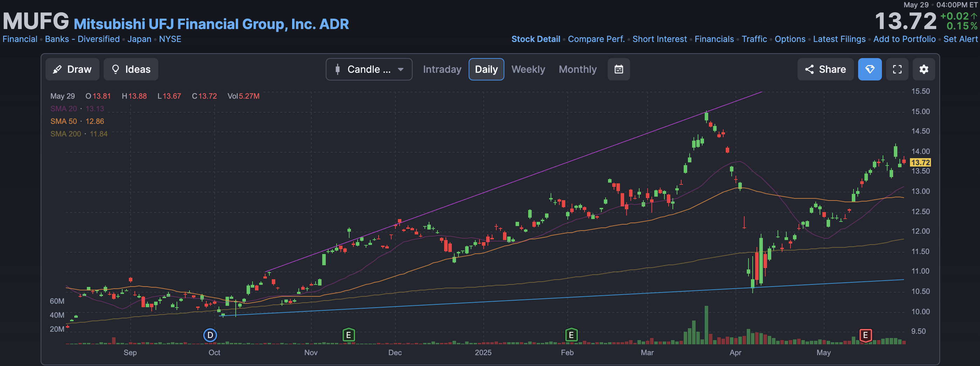
Task: Open Latest Filings page
Action: (839, 39)
